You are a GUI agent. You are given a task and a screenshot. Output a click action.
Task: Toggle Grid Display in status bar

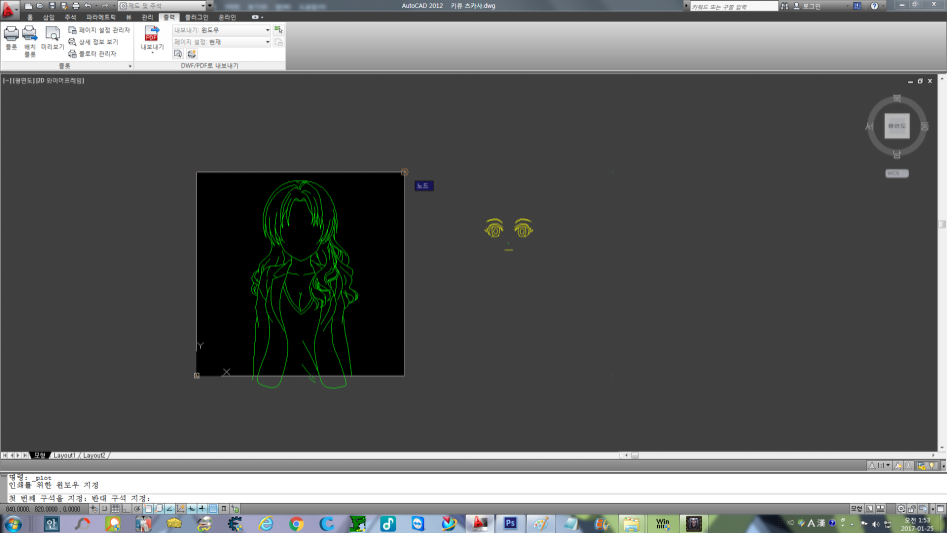116,509
